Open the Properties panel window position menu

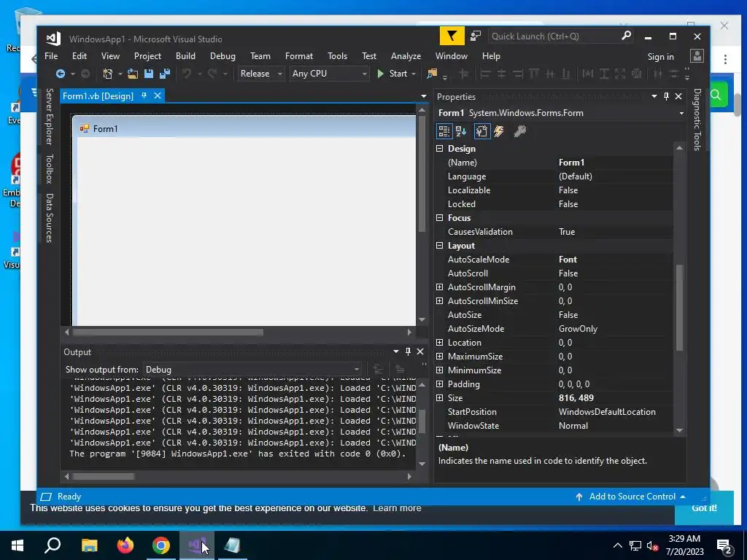click(x=654, y=96)
